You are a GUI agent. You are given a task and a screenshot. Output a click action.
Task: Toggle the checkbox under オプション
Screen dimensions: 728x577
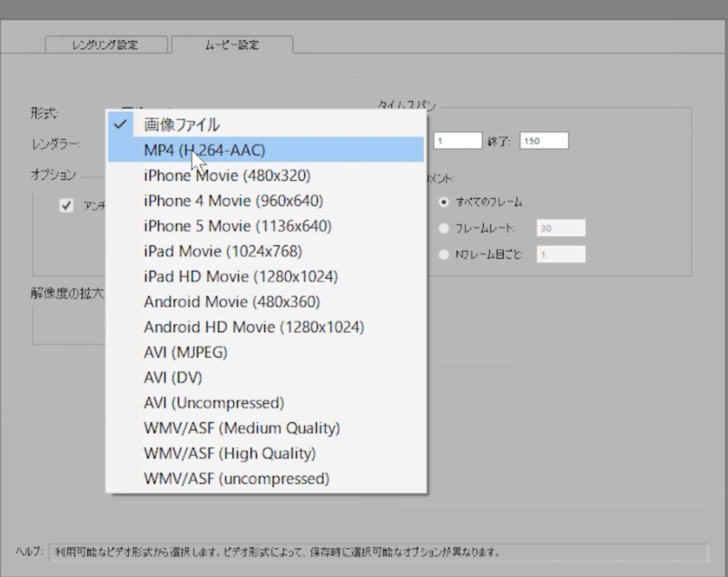click(x=66, y=206)
